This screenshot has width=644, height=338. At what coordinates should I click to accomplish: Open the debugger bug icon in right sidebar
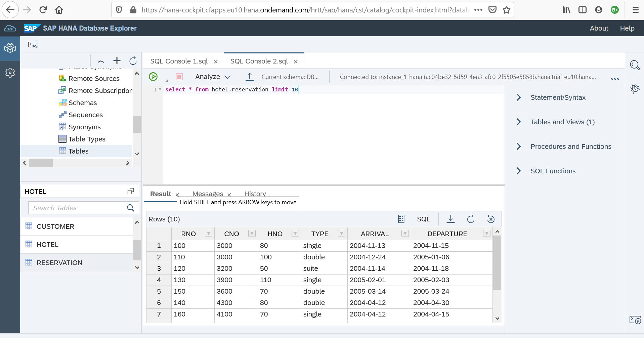point(635,88)
